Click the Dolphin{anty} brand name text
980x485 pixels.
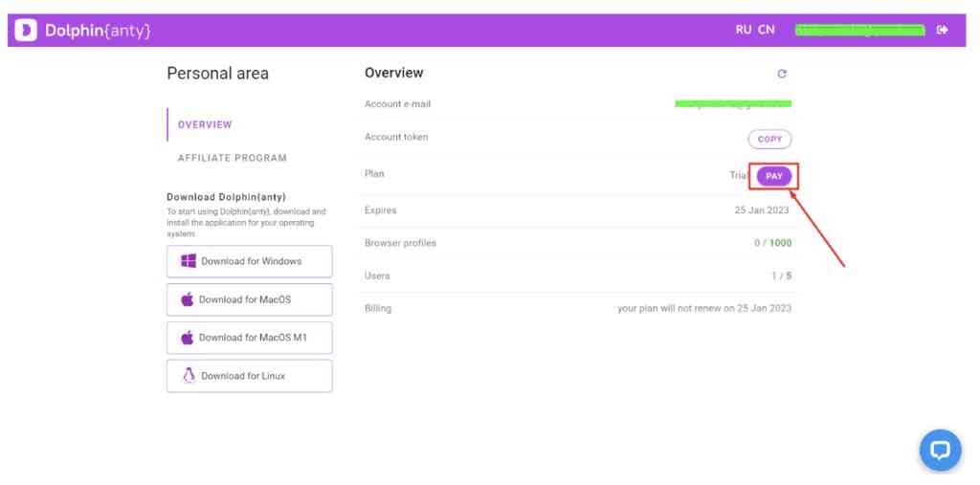pos(98,31)
